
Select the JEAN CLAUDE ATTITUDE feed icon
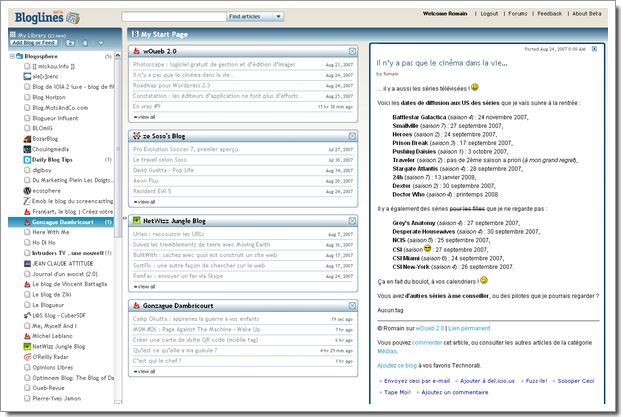tap(27, 264)
